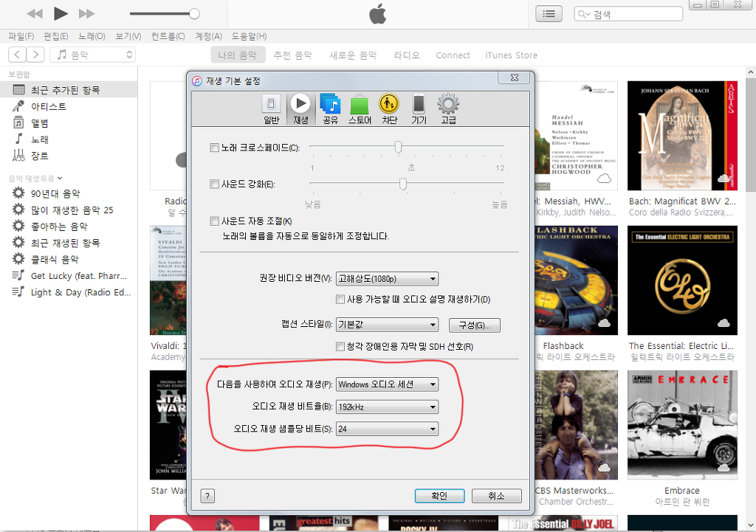The height and width of the screenshot is (532, 756).
Task: Open the 스토어 (Store) preferences icon
Action: [360, 108]
